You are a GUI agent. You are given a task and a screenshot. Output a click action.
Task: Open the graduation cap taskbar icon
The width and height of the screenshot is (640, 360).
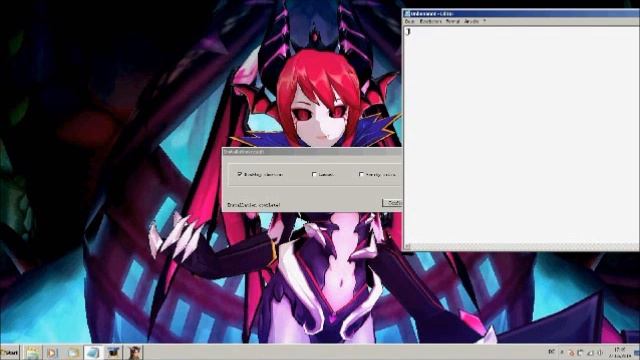113,353
